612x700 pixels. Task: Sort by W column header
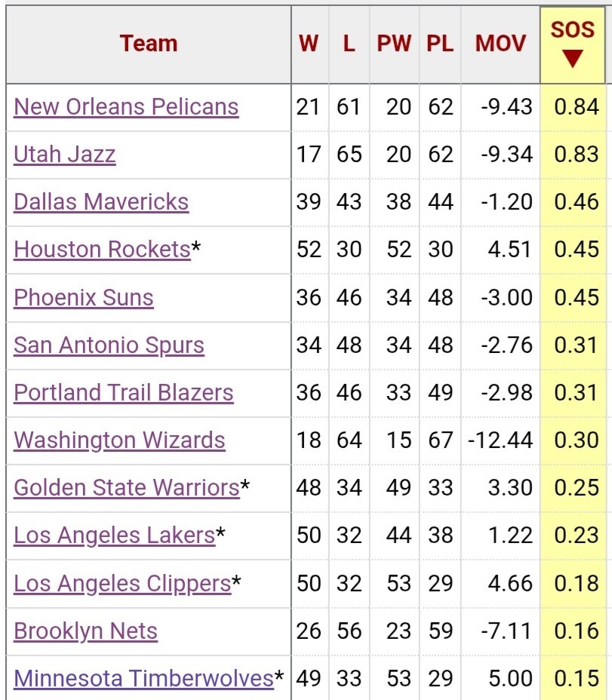(309, 44)
